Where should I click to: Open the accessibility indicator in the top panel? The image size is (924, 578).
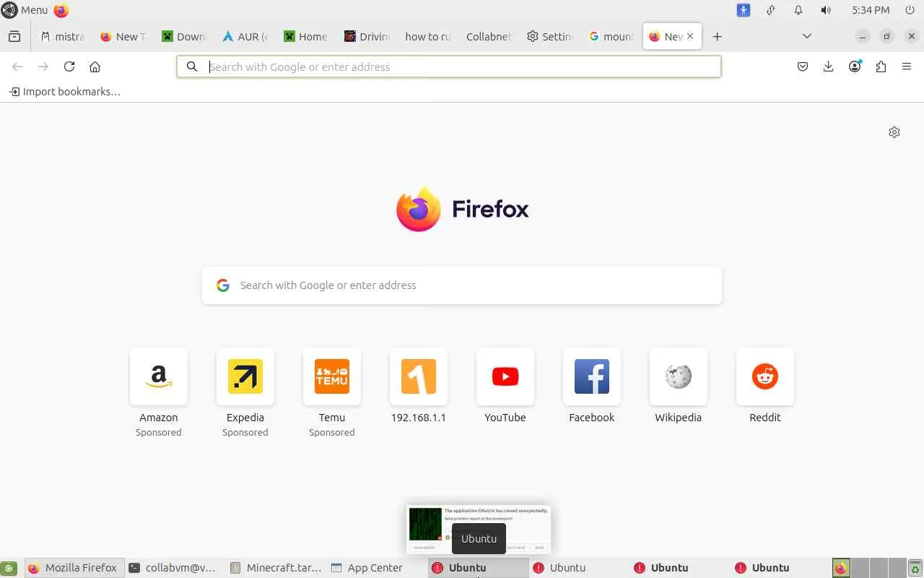click(744, 10)
